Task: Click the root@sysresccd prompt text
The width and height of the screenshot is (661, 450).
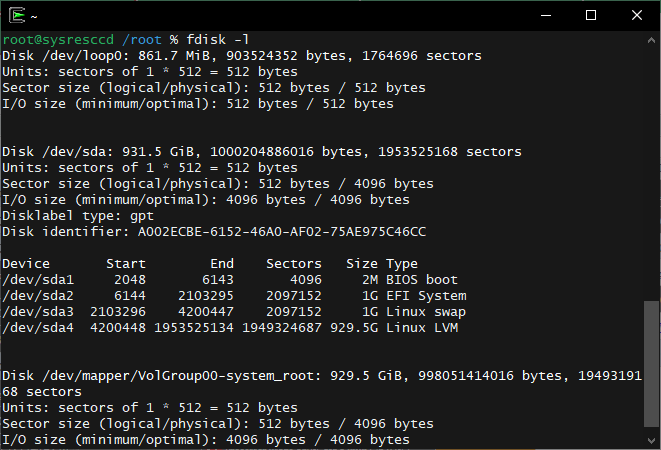Action: click(58, 40)
